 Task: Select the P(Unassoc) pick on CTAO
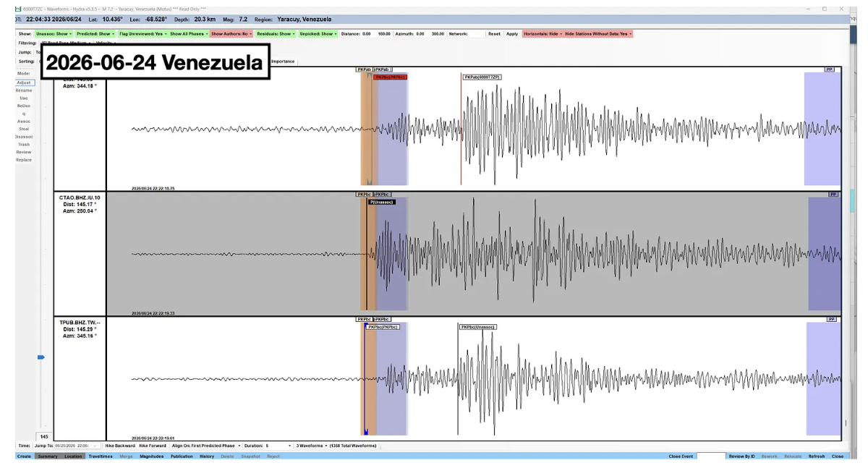[381, 202]
